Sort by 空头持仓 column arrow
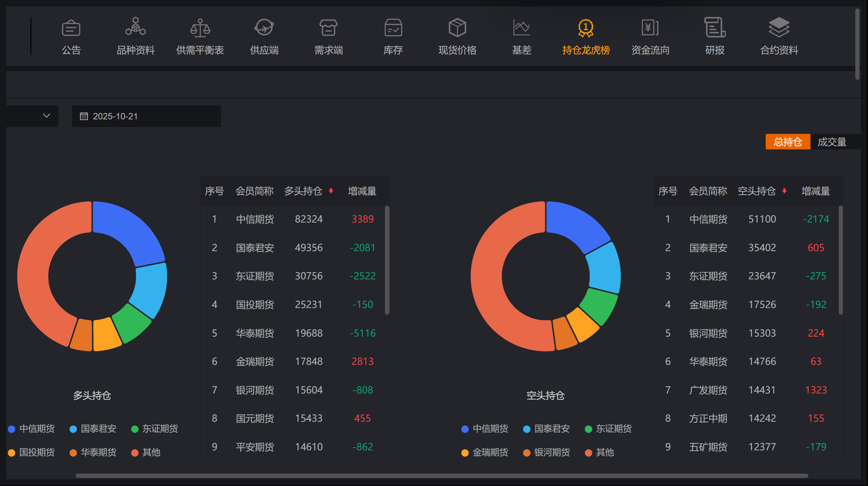 [x=784, y=191]
